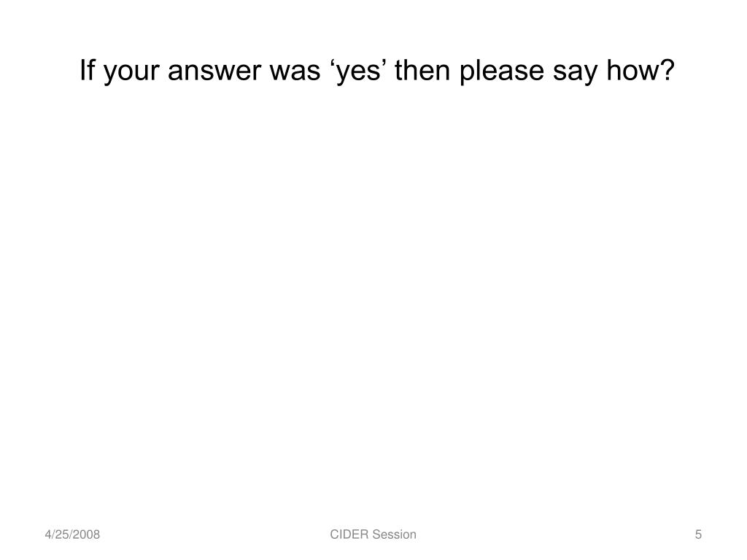Screen dimensions: 747x560
Task: Click the slide title text
Action: point(377,71)
